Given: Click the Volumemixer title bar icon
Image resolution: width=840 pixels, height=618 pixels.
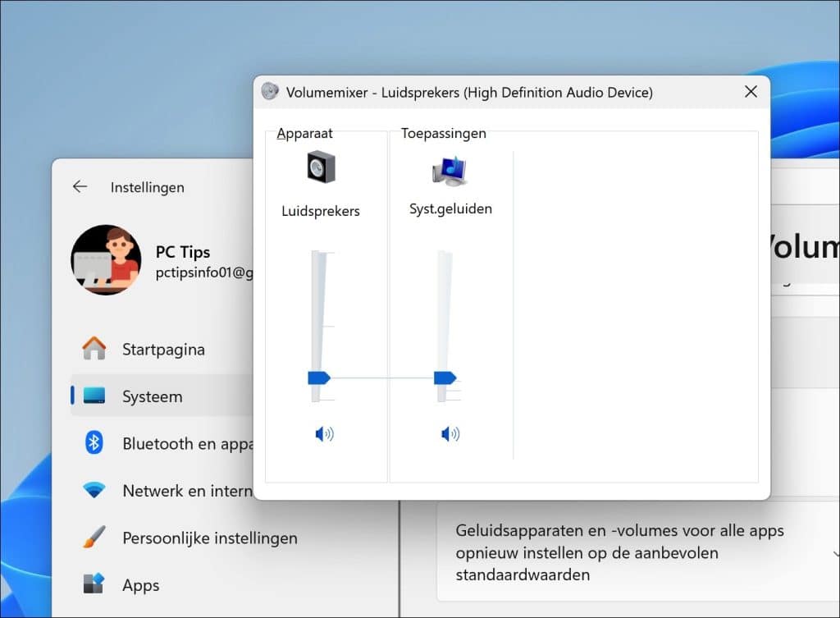Looking at the screenshot, I should (270, 91).
